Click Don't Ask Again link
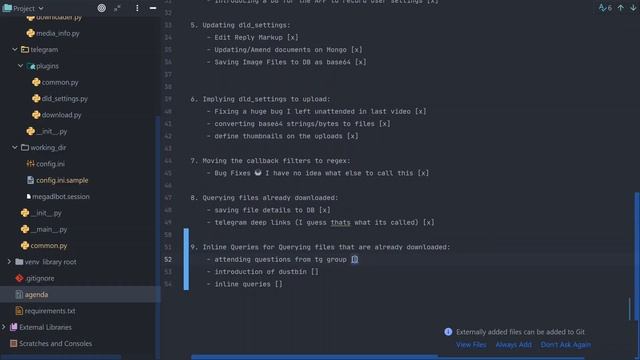The width and height of the screenshot is (640, 360). pos(566,345)
